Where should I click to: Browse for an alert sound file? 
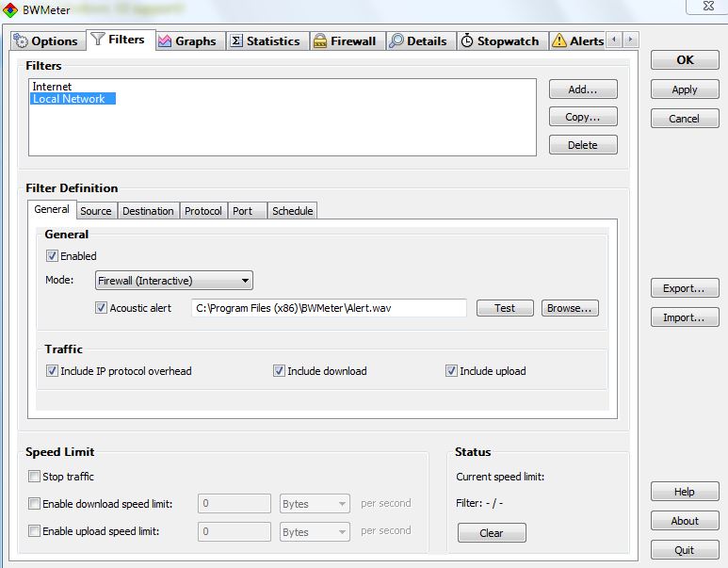[570, 308]
